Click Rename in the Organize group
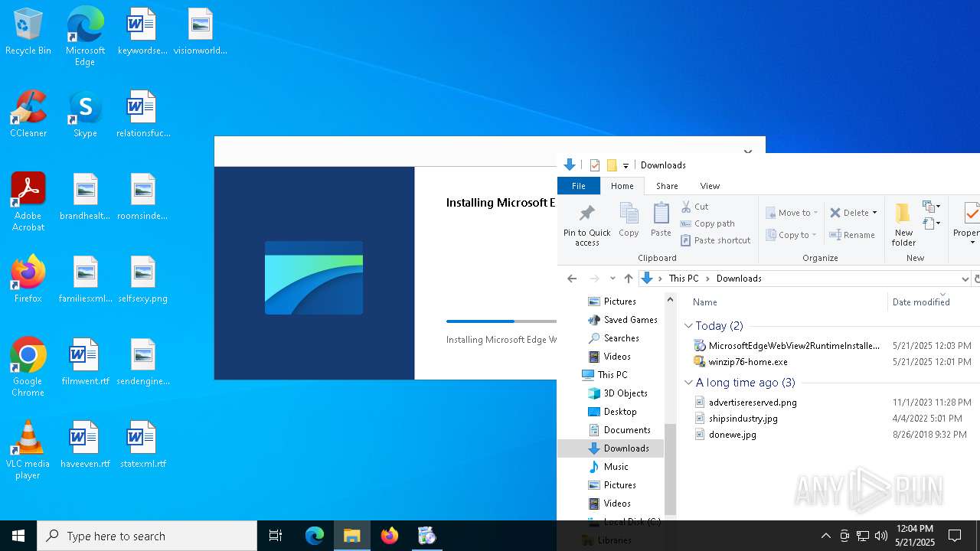The width and height of the screenshot is (980, 551). click(x=852, y=235)
